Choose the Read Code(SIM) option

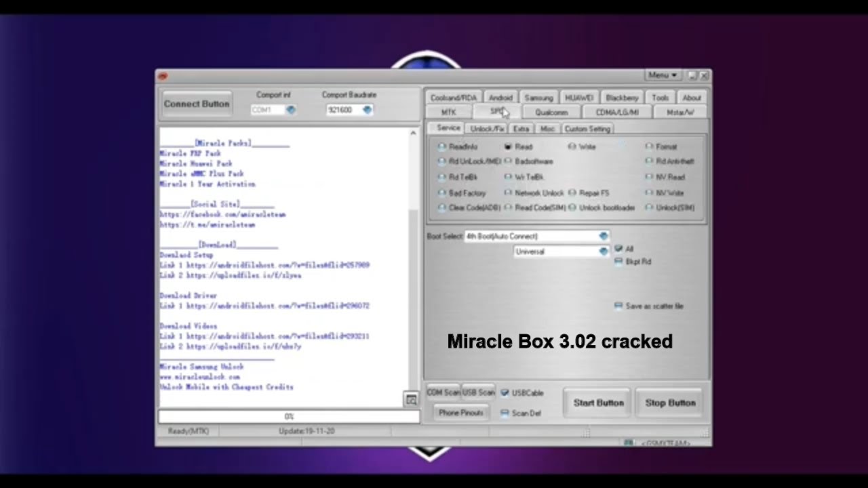coord(535,207)
